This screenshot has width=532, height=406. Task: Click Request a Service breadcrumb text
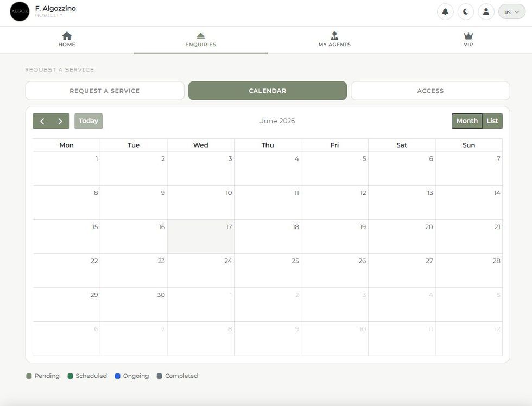(59, 69)
